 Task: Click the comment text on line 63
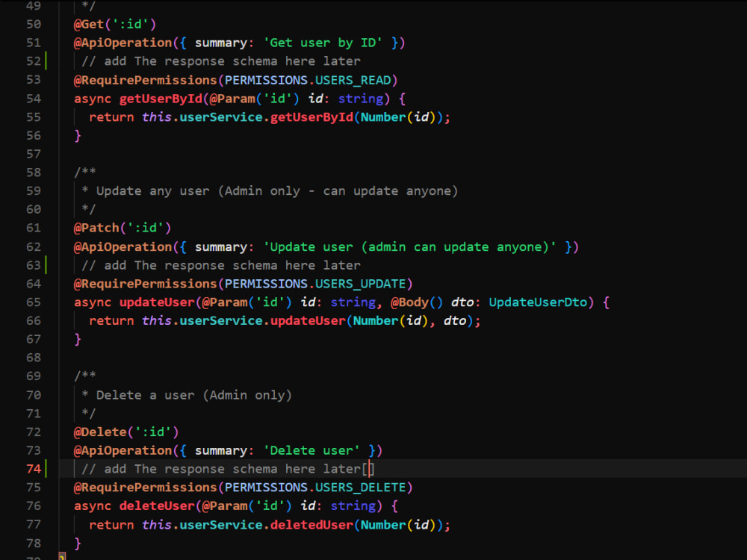click(x=221, y=265)
